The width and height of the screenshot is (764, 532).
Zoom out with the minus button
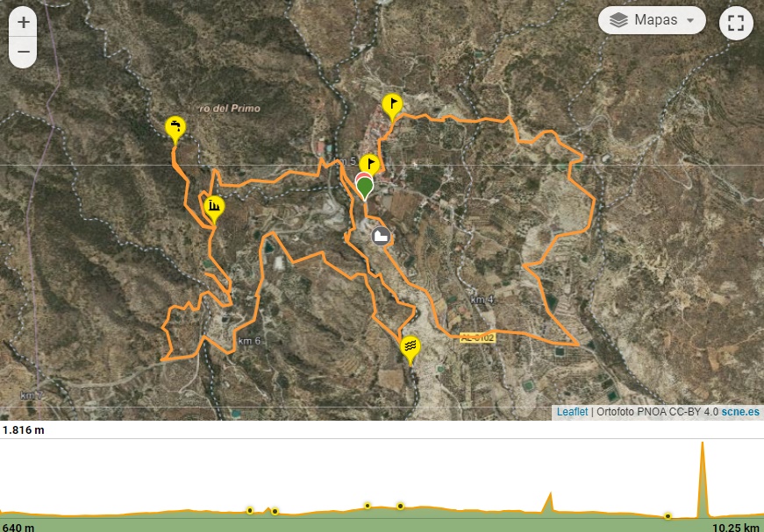tap(23, 52)
